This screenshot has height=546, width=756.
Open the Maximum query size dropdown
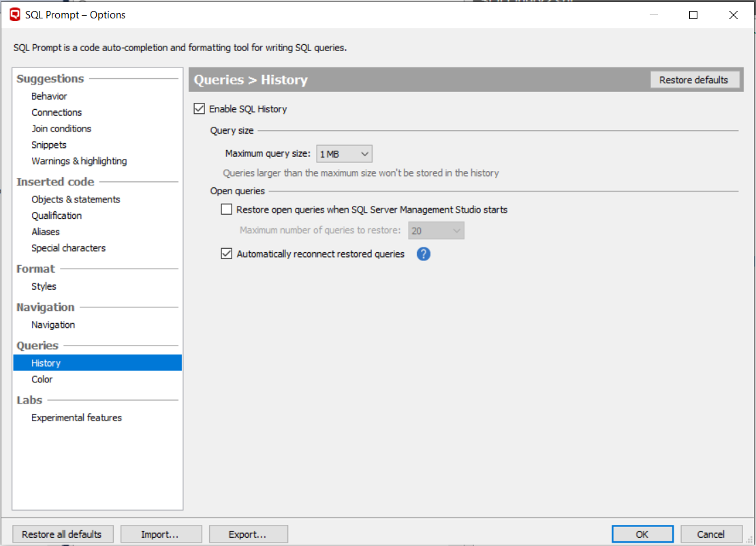point(344,154)
